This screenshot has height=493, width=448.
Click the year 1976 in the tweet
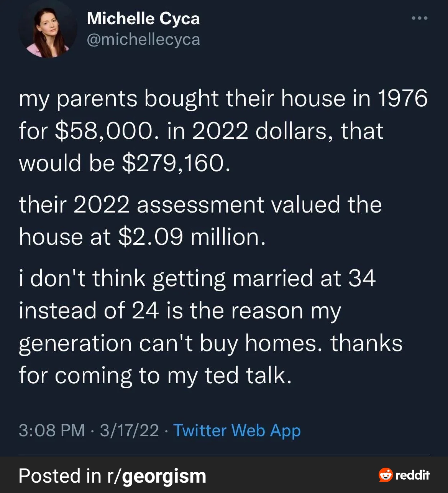tap(402, 99)
